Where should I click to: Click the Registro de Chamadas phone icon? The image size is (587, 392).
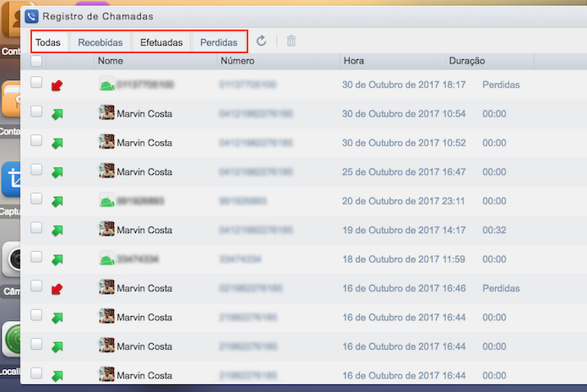[x=32, y=16]
